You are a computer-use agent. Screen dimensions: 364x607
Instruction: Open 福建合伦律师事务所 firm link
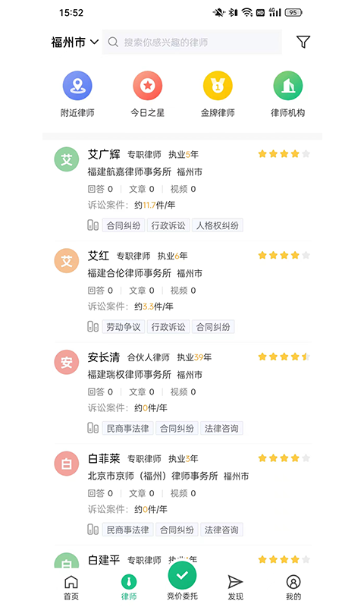129,273
